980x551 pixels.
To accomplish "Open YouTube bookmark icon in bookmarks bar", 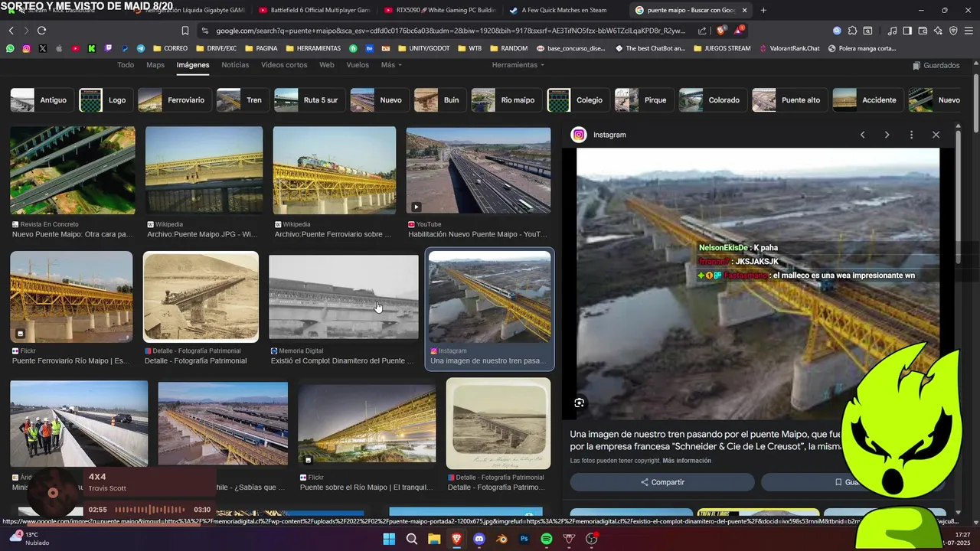I will (75, 48).
